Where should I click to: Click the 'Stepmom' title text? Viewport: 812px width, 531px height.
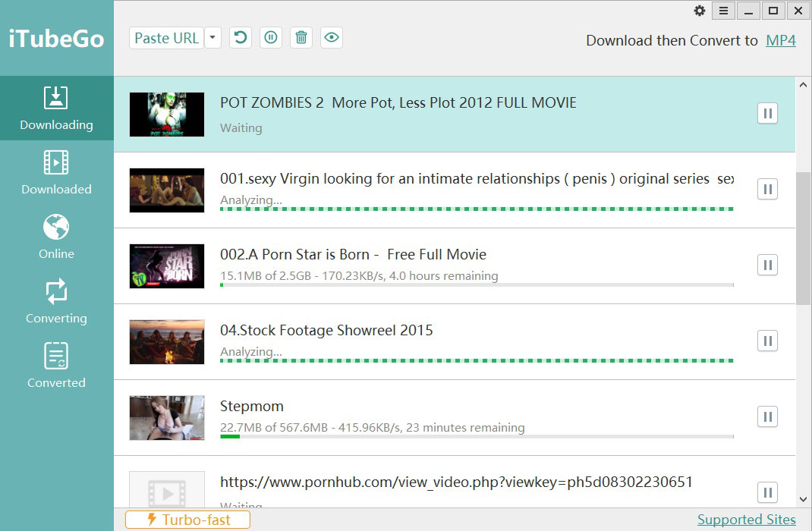[252, 407]
